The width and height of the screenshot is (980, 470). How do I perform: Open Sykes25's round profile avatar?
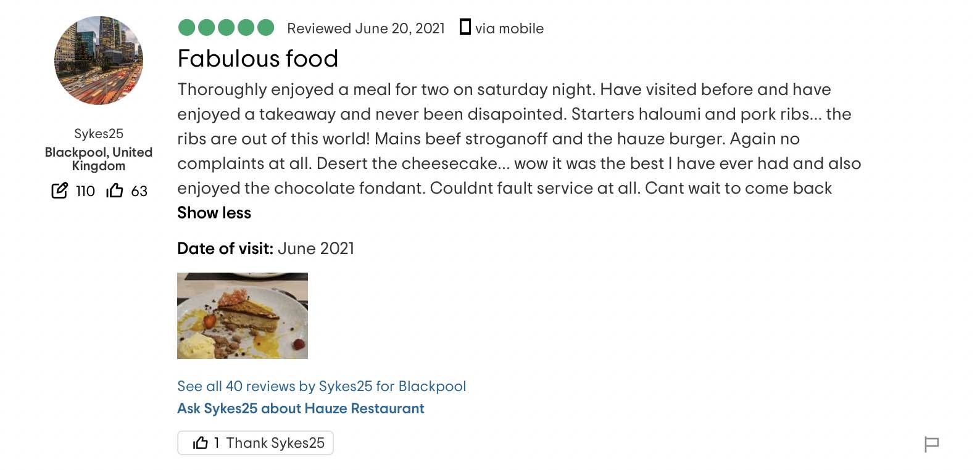coord(99,60)
